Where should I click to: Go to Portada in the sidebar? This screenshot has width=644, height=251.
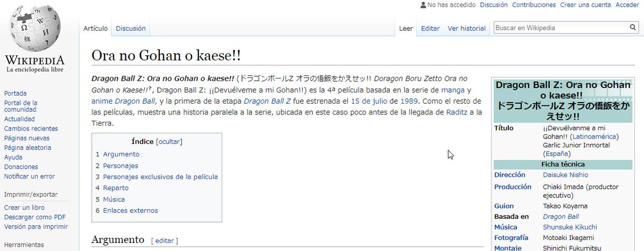[15, 93]
